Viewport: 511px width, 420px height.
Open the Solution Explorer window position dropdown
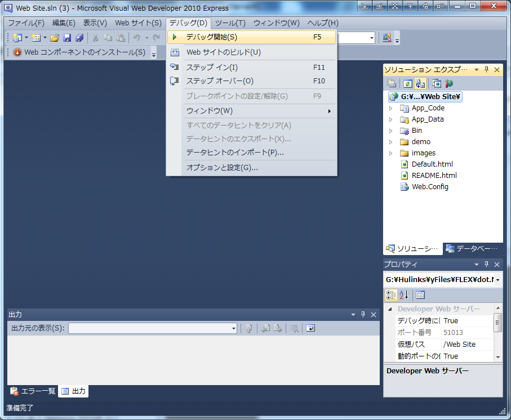click(477, 69)
